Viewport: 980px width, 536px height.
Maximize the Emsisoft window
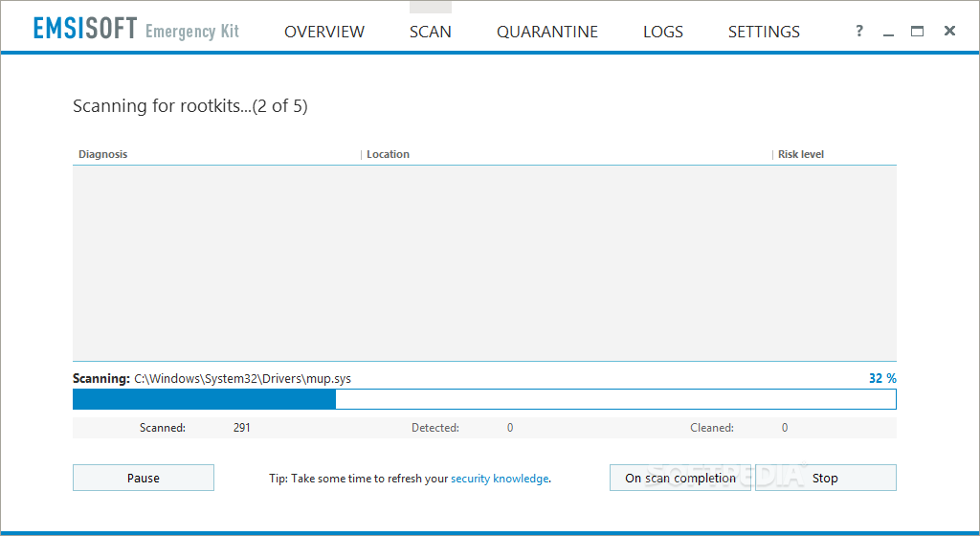917,31
